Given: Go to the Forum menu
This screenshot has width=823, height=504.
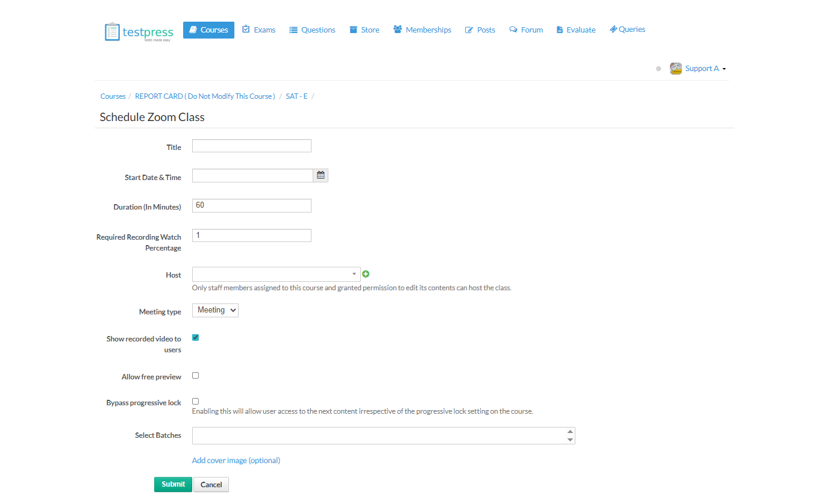Looking at the screenshot, I should click(526, 30).
